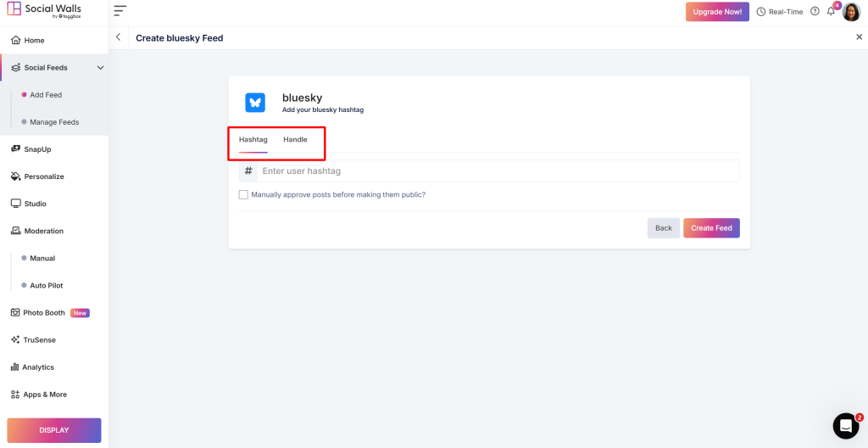Click the Social Walls logo
The height and width of the screenshot is (448, 868).
click(x=44, y=11)
